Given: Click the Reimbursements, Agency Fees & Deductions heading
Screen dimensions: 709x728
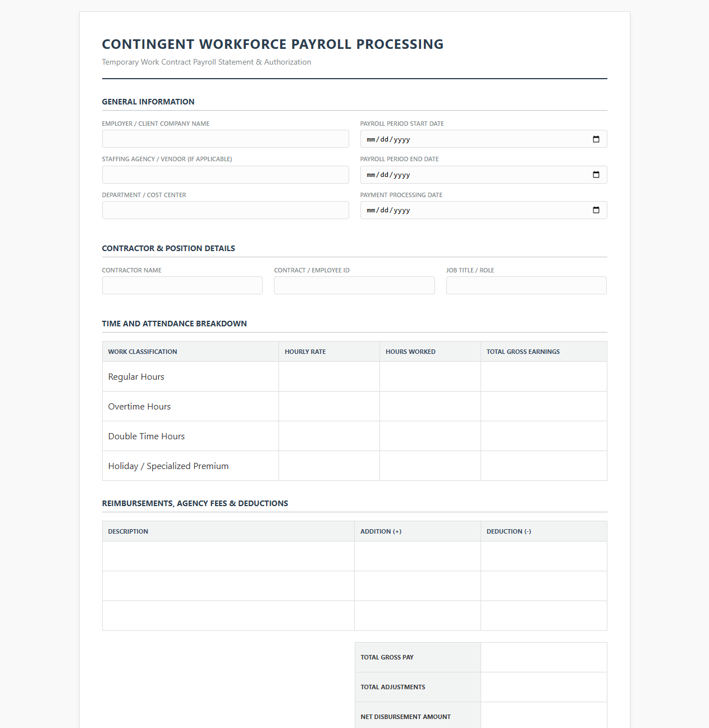Looking at the screenshot, I should (x=195, y=503).
